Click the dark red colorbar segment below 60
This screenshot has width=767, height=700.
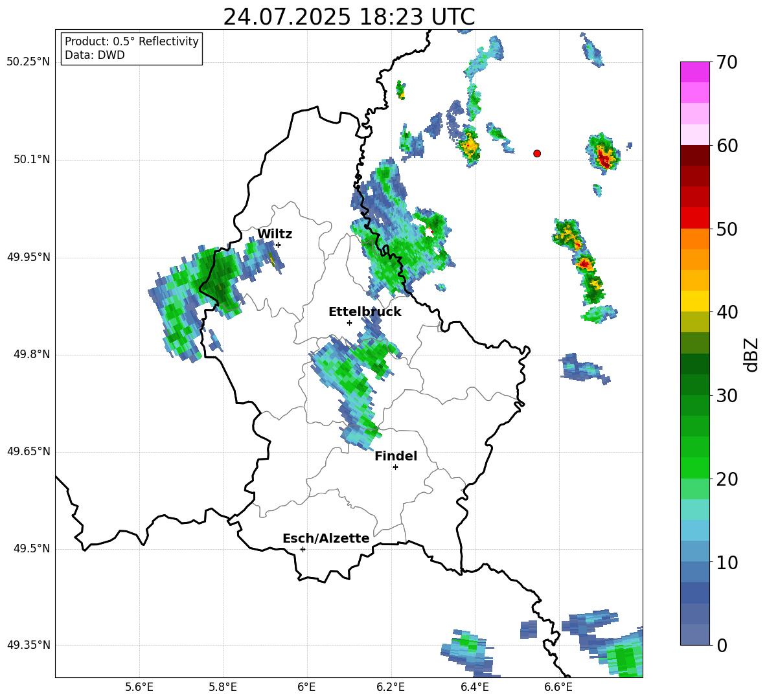click(x=694, y=155)
